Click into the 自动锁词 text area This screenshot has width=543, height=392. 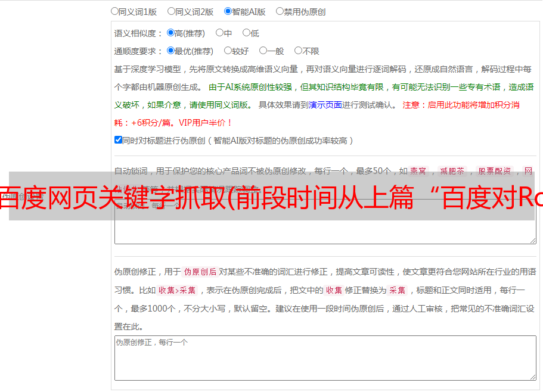tap(325, 222)
